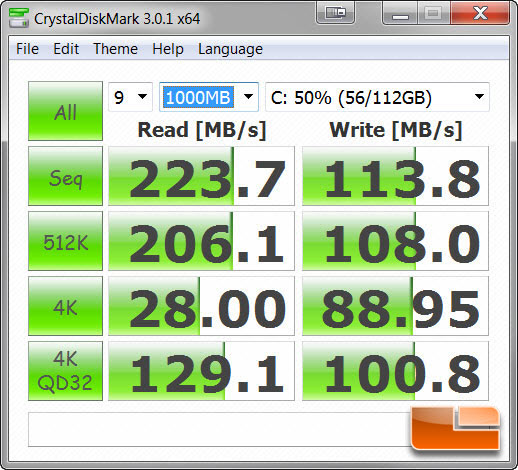Minimize the CrystalDiskMark window
518x470 pixels.
pos(400,13)
